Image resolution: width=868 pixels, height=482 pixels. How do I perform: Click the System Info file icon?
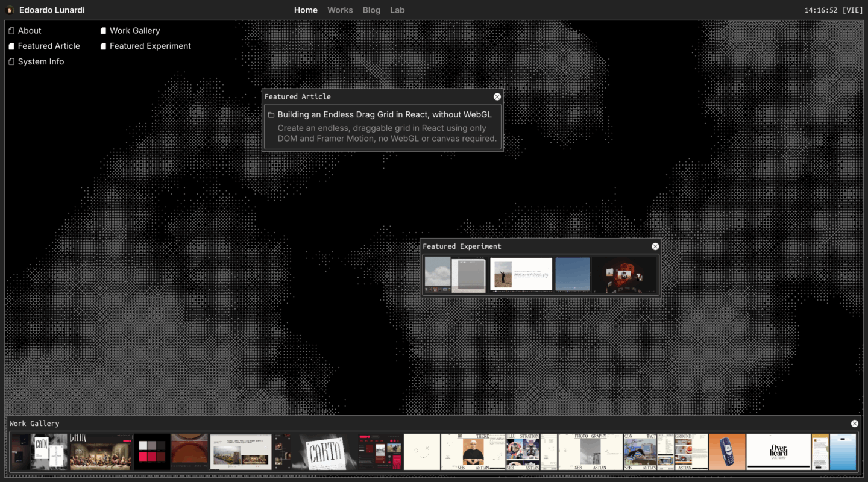tap(11, 62)
